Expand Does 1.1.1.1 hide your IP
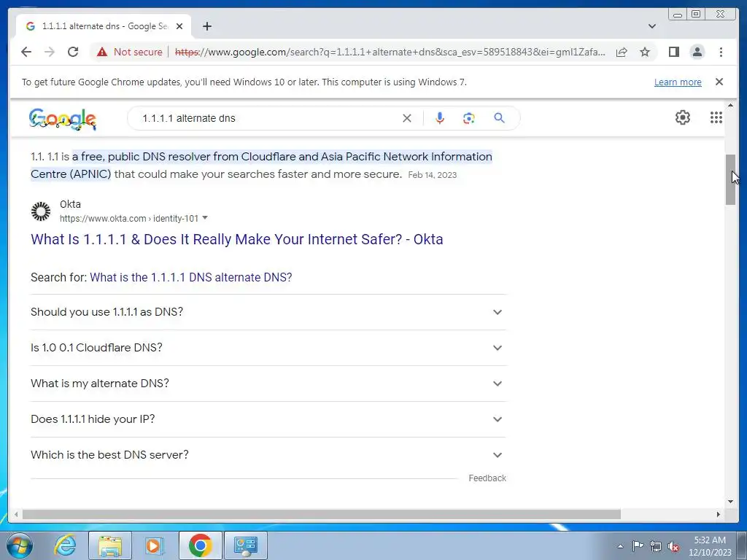Screen dimensions: 747x560 click(x=268, y=419)
